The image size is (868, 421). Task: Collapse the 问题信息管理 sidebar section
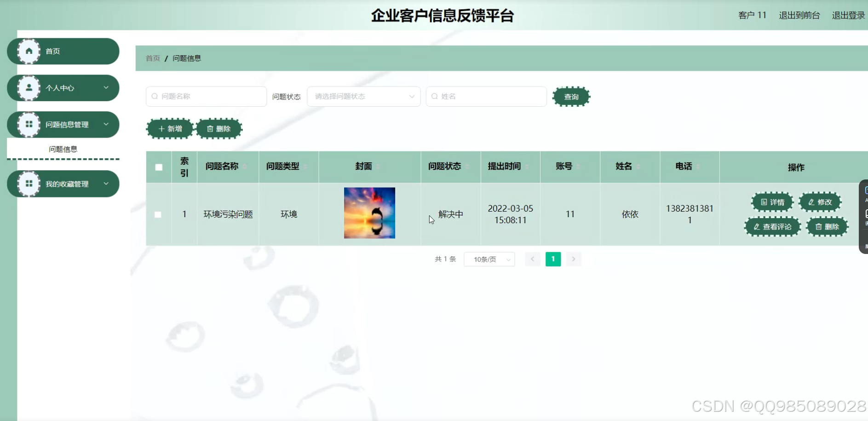tap(107, 124)
